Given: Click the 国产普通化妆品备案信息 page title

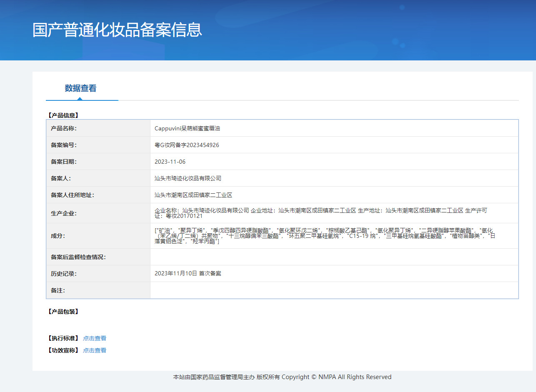Looking at the screenshot, I should click(x=117, y=30).
